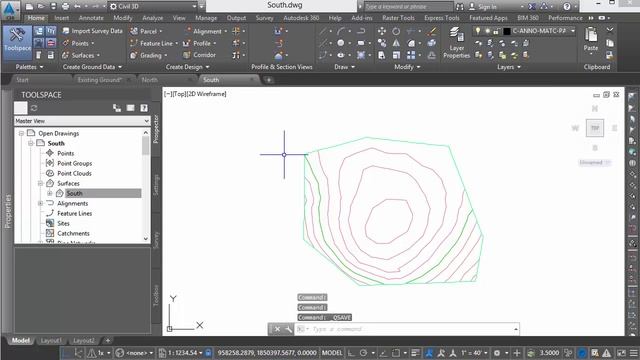Select the Move tool in the Modify panel

(382, 31)
